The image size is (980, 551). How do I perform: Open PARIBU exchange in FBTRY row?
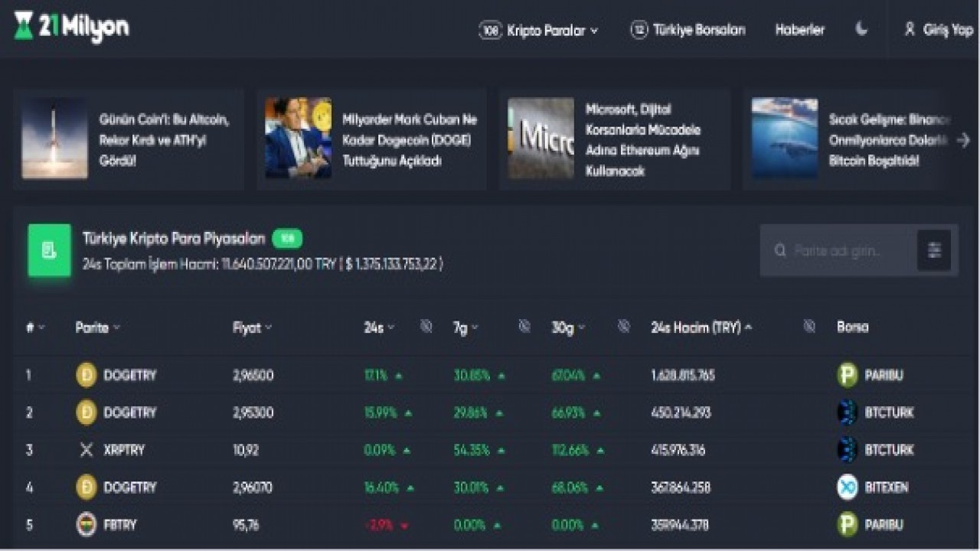tap(884, 524)
